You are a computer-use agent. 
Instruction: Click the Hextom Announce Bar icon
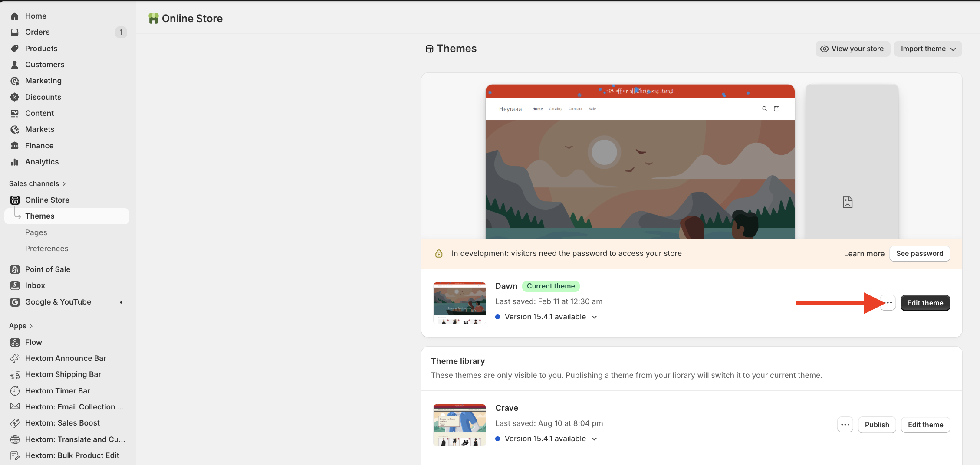[x=15, y=358]
